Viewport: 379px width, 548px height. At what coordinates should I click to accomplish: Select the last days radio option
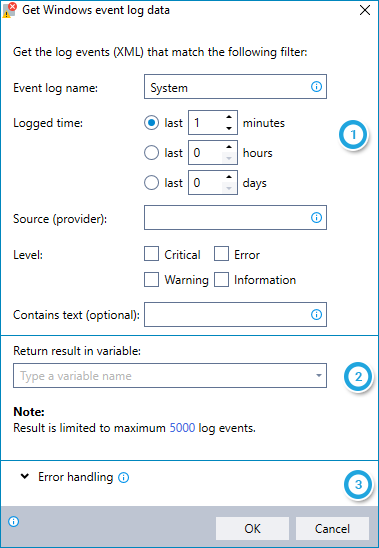[151, 183]
